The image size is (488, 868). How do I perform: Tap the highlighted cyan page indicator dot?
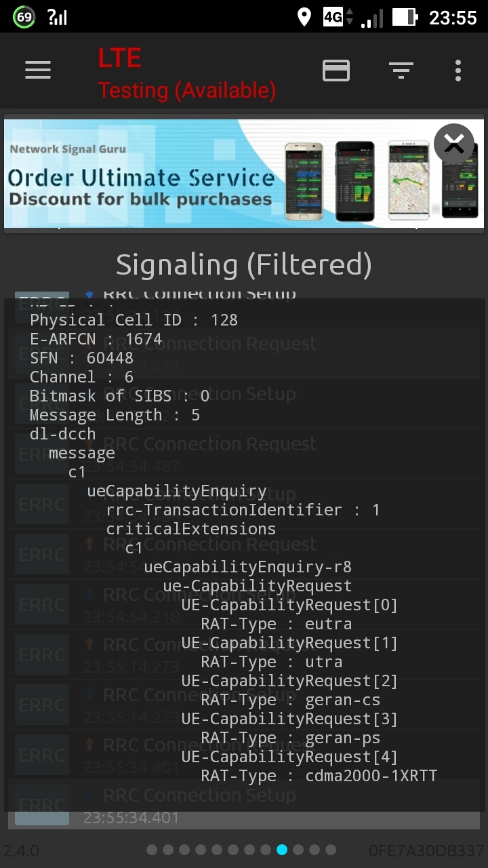click(x=282, y=850)
